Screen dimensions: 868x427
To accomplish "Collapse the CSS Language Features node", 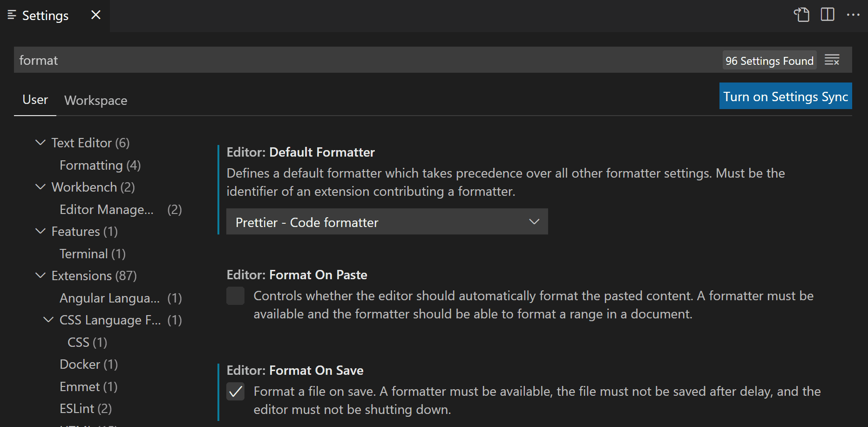I will (x=48, y=320).
